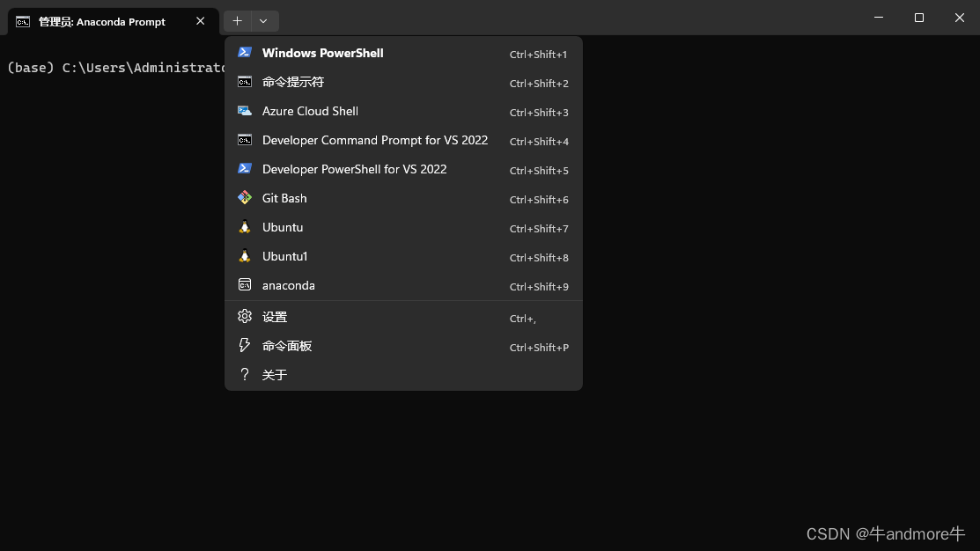Open the 命令面板 entry
This screenshot has height=551, width=980.
point(403,345)
